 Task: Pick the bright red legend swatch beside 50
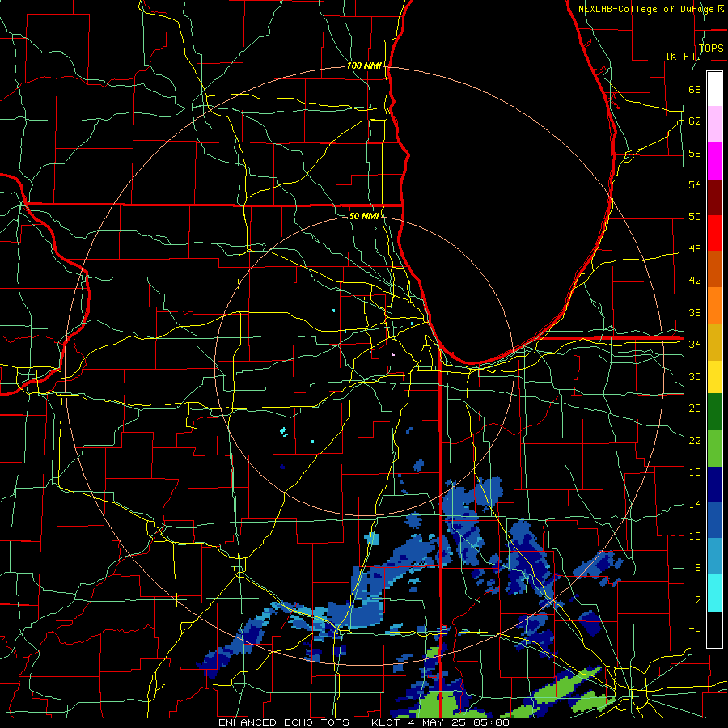coord(714,233)
